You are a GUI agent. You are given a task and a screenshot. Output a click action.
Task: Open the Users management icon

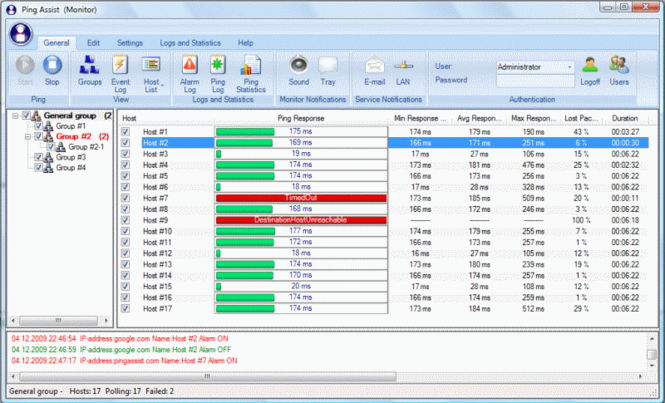[x=619, y=65]
